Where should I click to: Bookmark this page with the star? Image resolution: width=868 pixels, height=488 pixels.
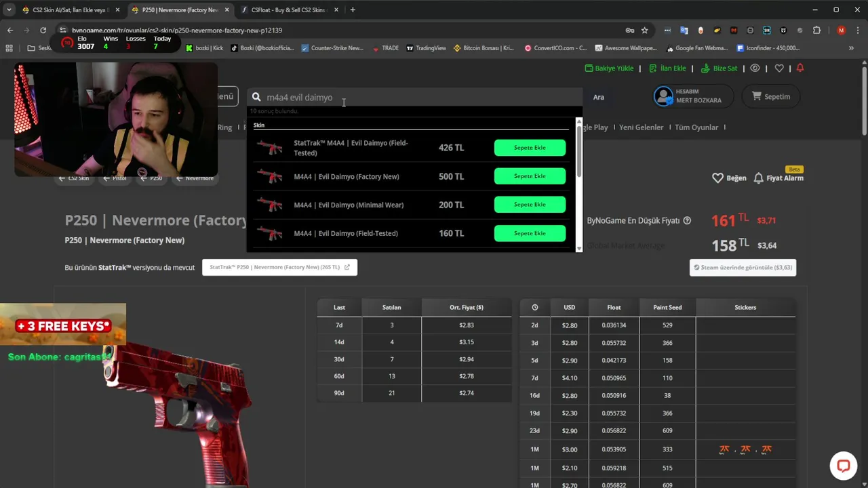(645, 30)
